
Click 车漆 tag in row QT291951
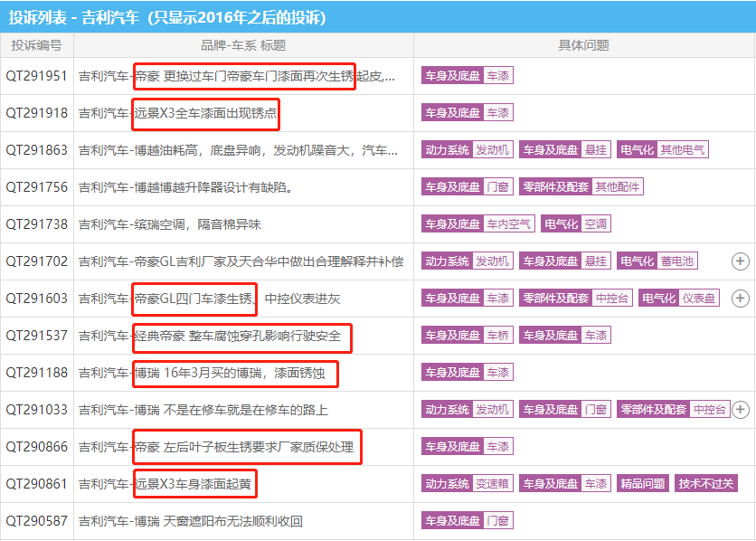[498, 76]
